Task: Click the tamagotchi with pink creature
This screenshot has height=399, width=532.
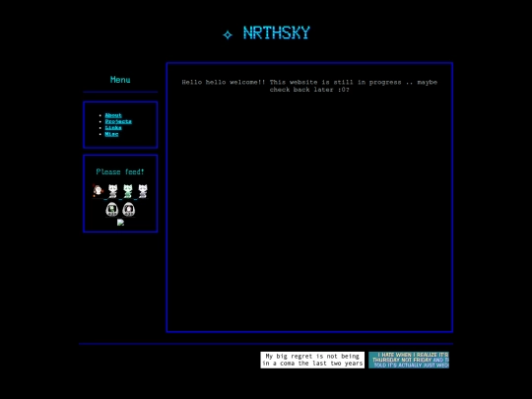Action: coord(129,209)
